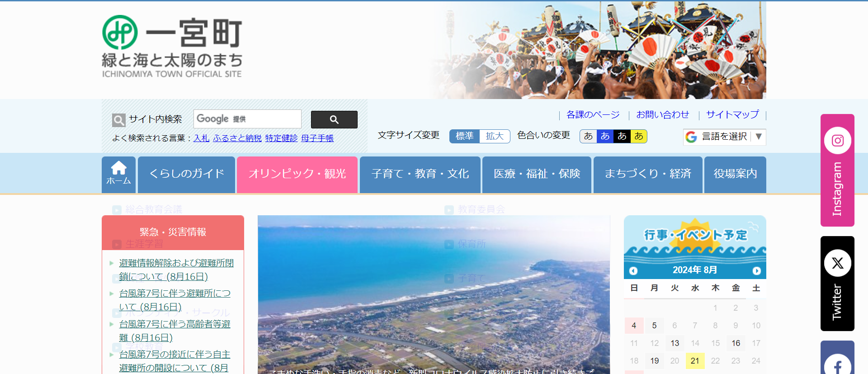Focus the Google site search field

coord(247,119)
